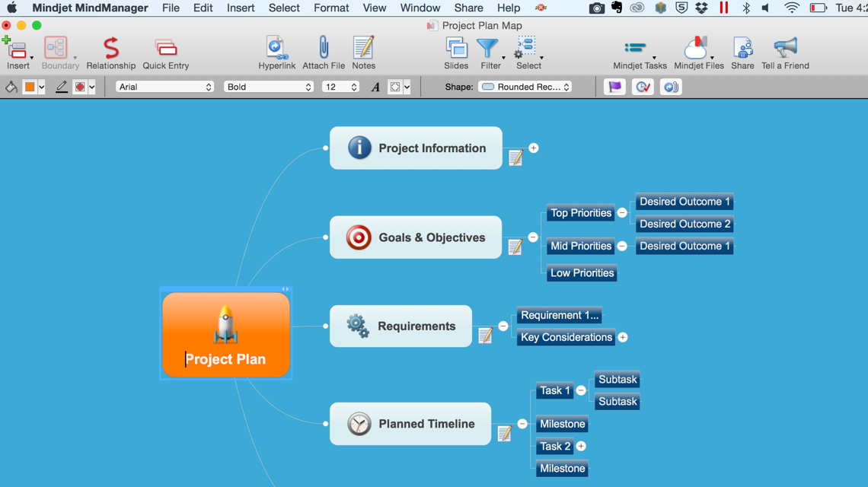
Task: Collapse Mid Priorities branch
Action: coord(622,247)
